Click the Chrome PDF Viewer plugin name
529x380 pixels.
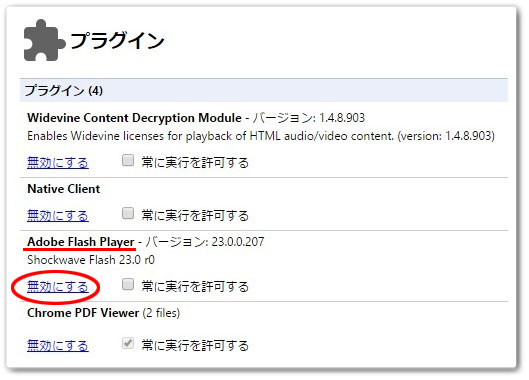tap(83, 313)
